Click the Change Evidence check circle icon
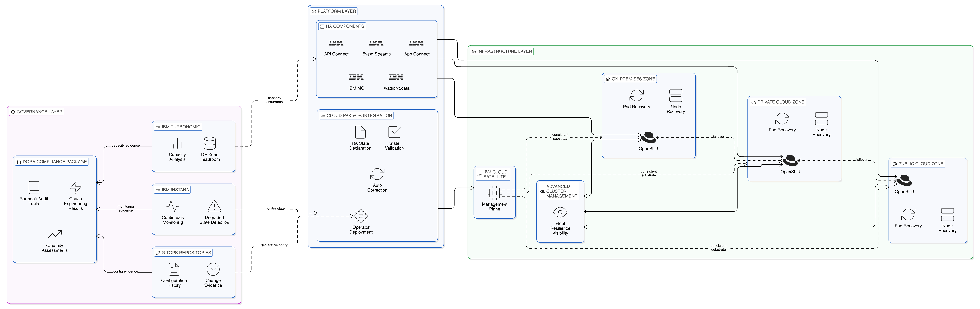This screenshot has height=309, width=980. (x=213, y=269)
